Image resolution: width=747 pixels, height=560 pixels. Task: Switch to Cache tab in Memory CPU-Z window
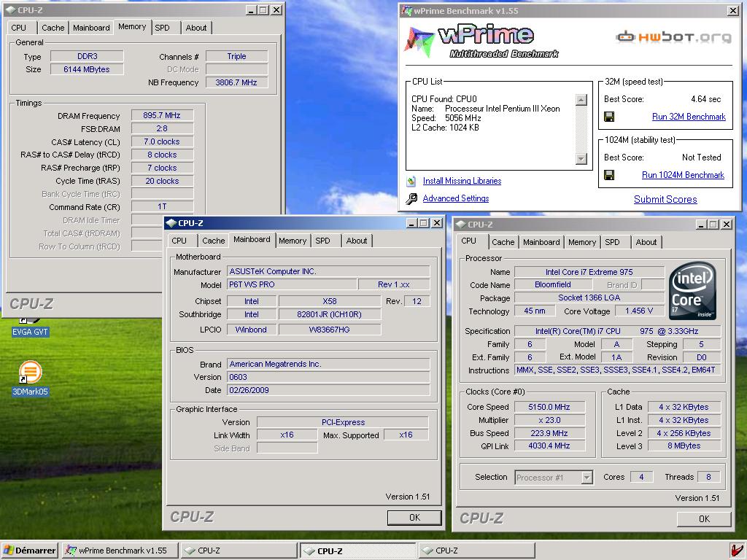[x=53, y=28]
